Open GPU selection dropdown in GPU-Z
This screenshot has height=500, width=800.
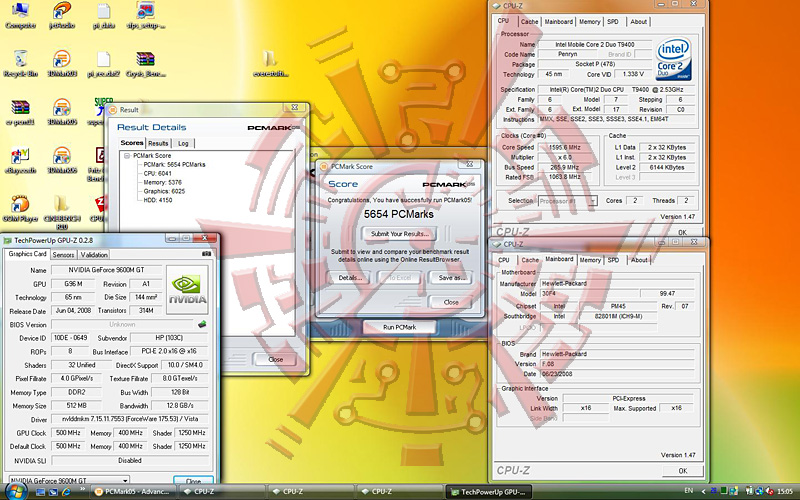(125, 480)
